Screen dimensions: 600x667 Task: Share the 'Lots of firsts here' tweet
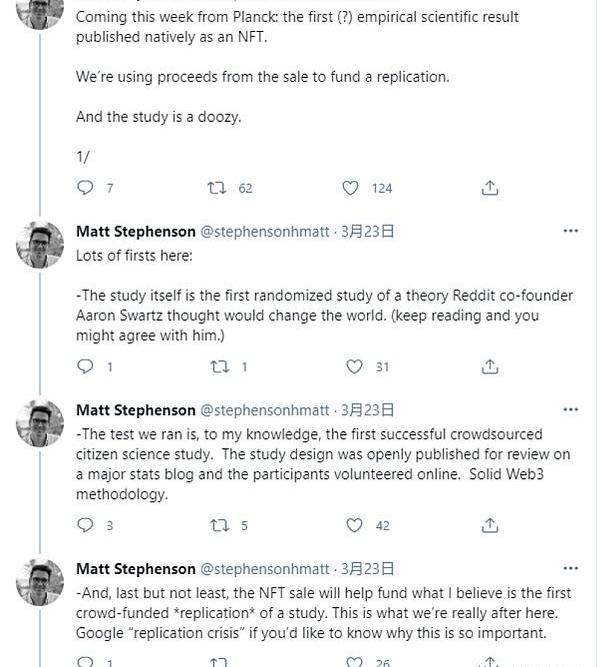pyautogui.click(x=489, y=367)
